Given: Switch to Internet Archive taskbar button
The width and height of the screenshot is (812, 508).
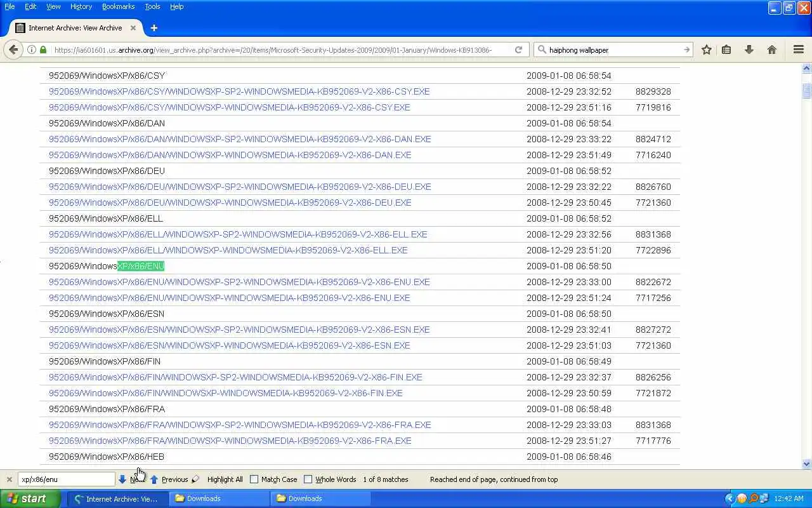Looking at the screenshot, I should click(117, 498).
